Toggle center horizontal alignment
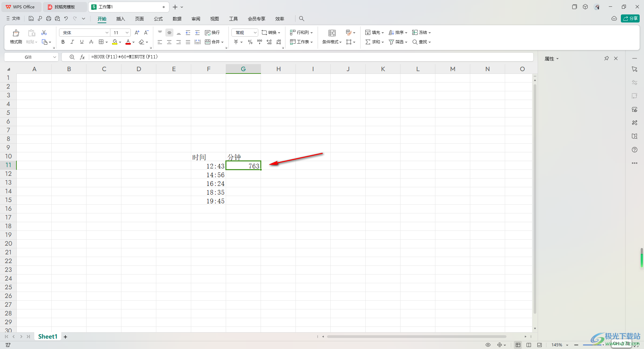644x349 pixels. pyautogui.click(x=169, y=42)
